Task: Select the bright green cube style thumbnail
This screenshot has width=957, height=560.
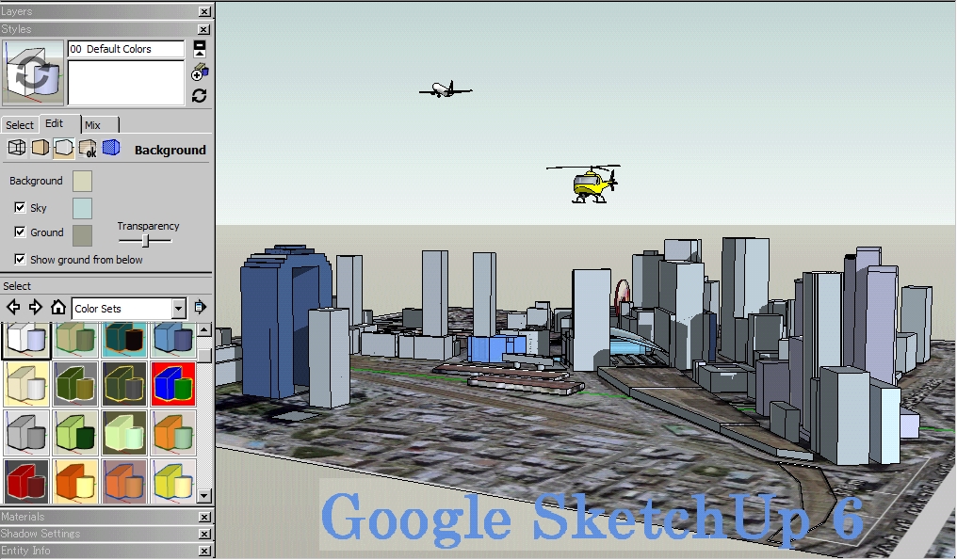Action: [75, 433]
